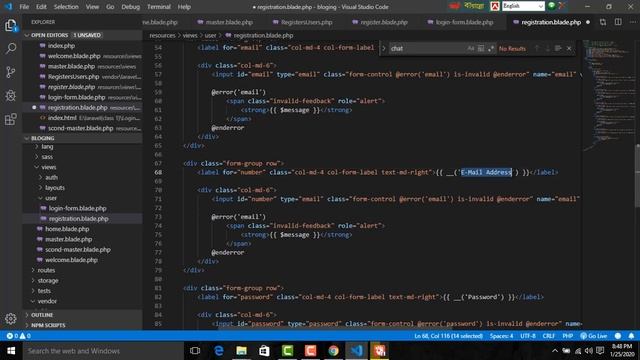This screenshot has width=640, height=360.
Task: Expand the layouts folder
Action: 55,188
